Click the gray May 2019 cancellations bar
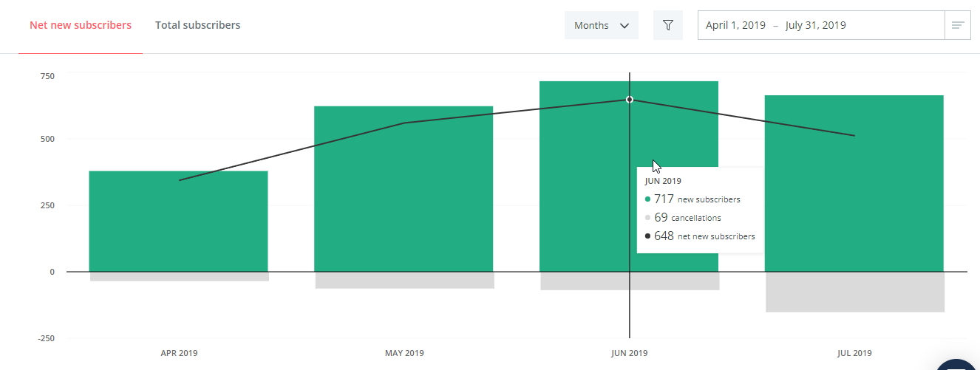This screenshot has height=370, width=980. click(x=404, y=280)
